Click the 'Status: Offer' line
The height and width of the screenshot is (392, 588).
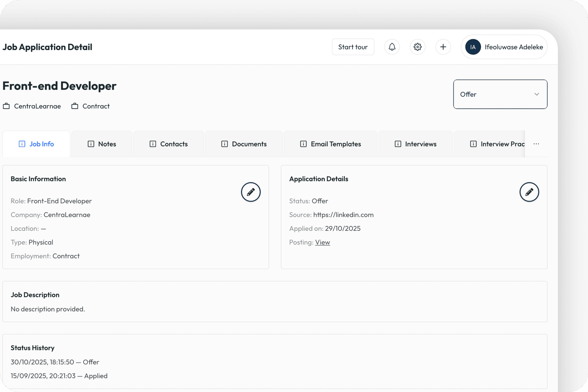(308, 201)
